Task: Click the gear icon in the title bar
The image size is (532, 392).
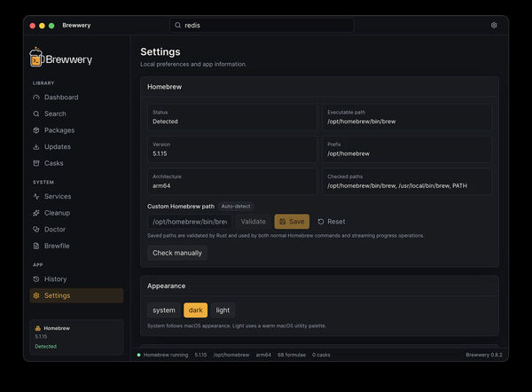Action: (494, 25)
